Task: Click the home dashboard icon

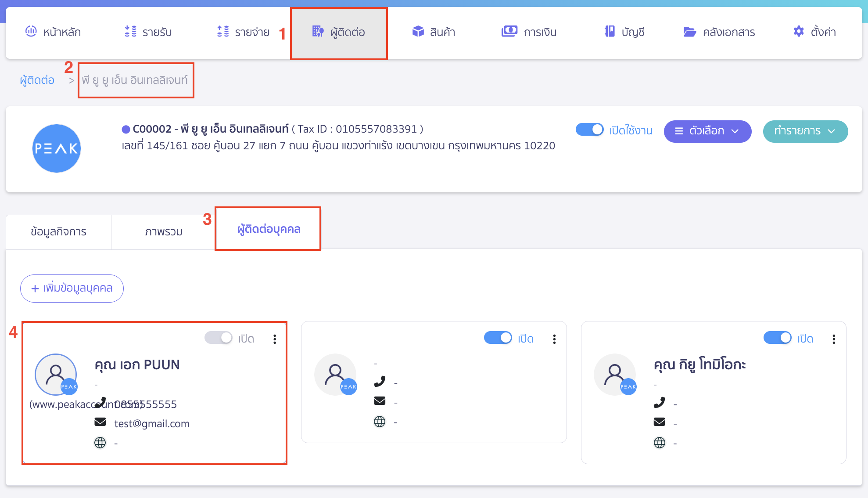Action: pos(31,31)
